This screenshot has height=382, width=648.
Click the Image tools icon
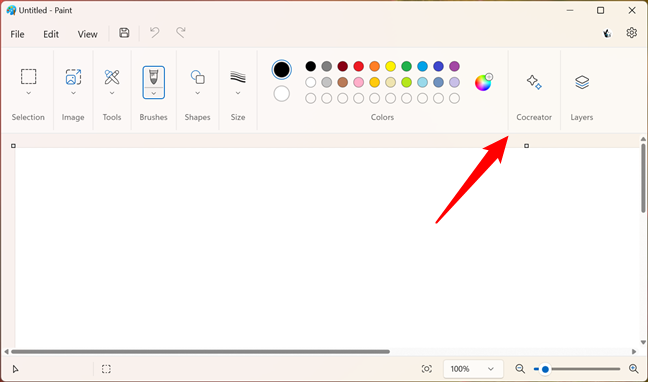73,77
